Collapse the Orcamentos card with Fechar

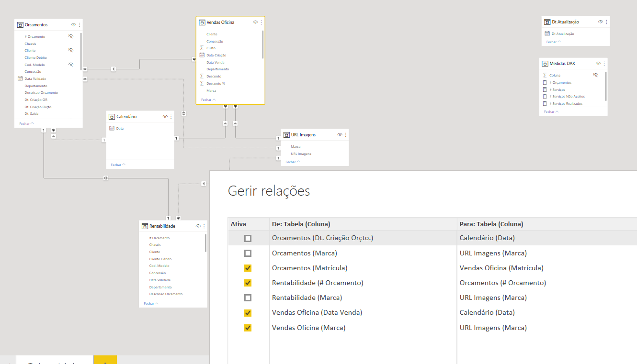coord(27,123)
